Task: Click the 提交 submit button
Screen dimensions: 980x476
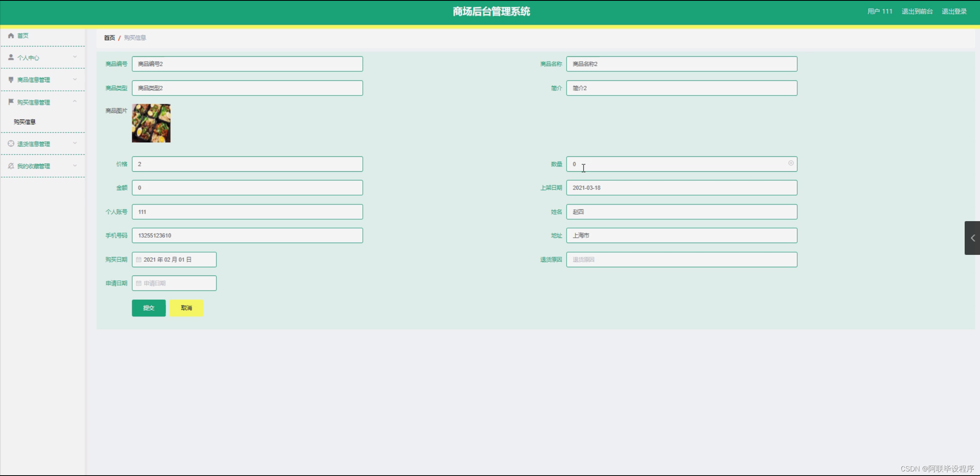Action: click(x=149, y=308)
